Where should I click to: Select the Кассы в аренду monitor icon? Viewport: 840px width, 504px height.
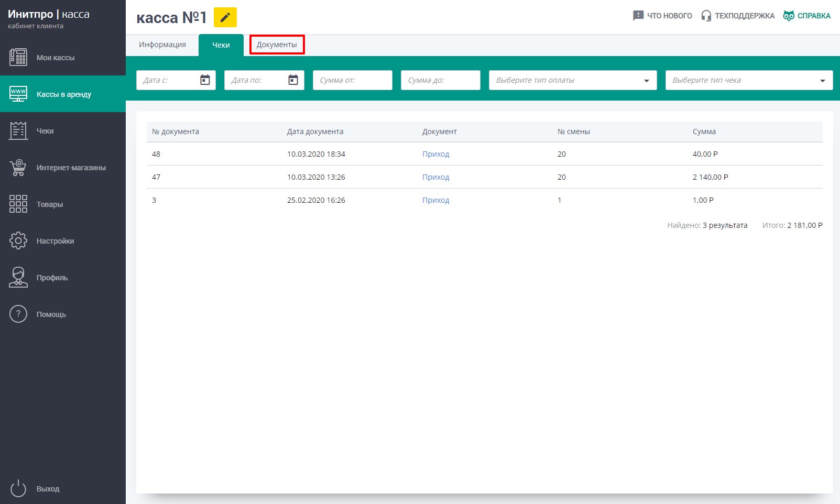pyautogui.click(x=18, y=94)
